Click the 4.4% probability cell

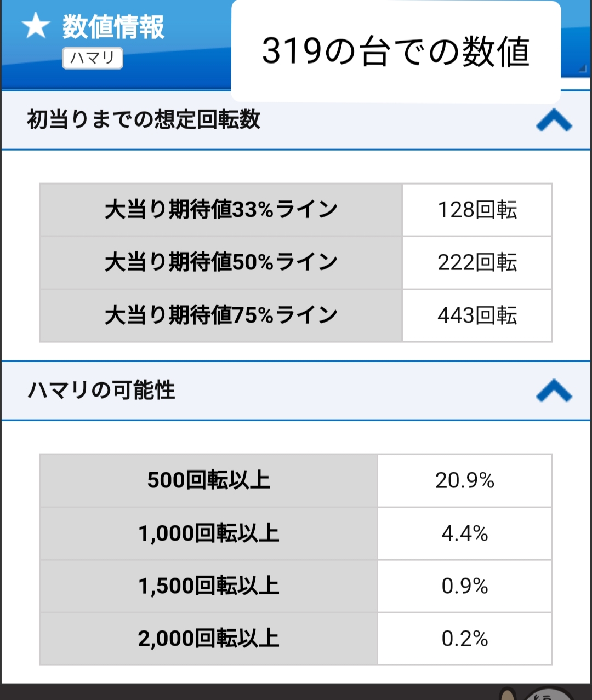point(465,533)
